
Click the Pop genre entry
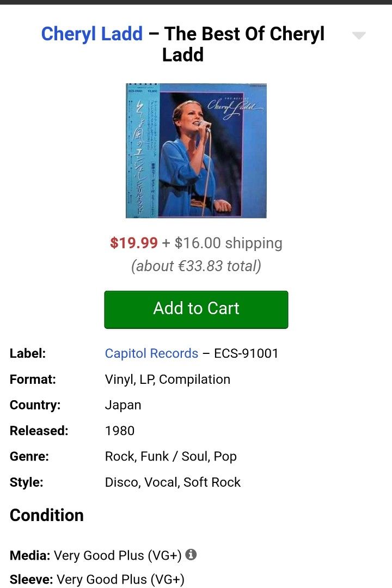(x=226, y=456)
